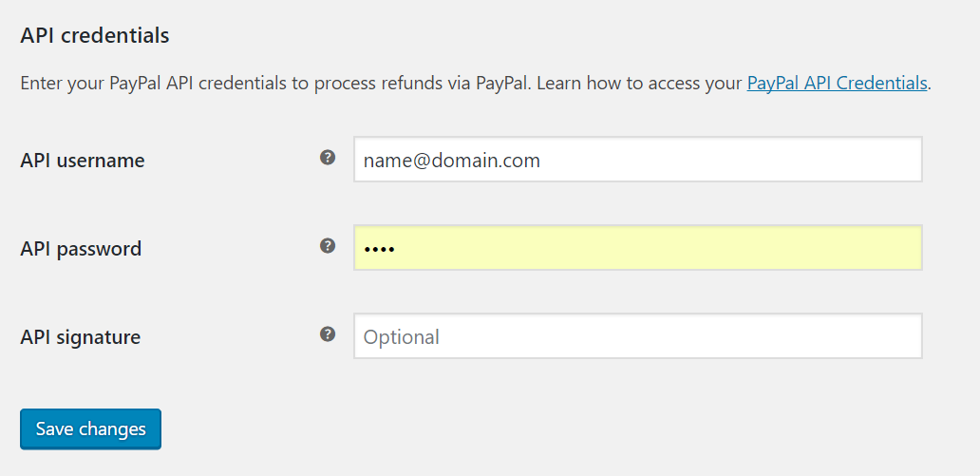This screenshot has width=980, height=476.
Task: Click the 'process refunds via PayPal' text
Action: [424, 84]
